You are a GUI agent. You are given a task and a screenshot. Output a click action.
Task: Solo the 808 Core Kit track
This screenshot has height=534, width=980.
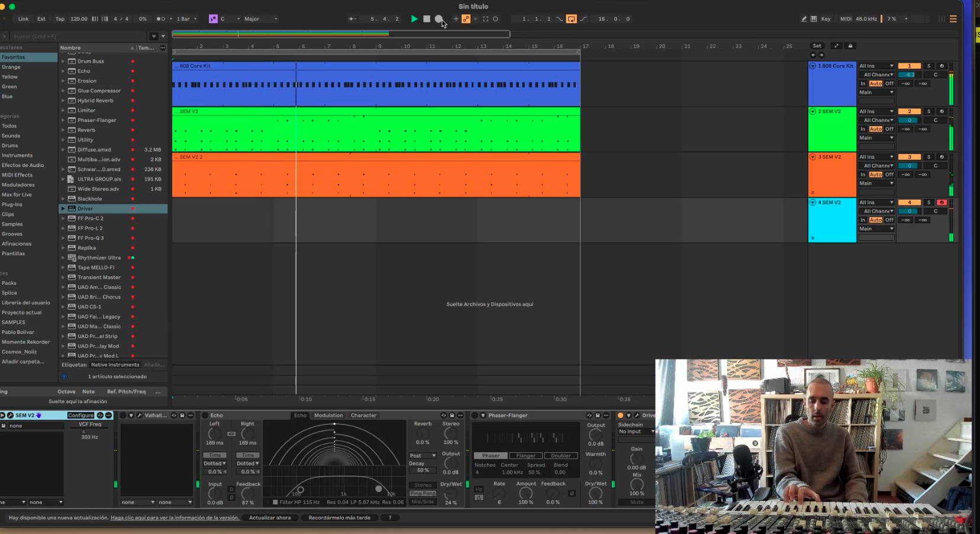929,66
